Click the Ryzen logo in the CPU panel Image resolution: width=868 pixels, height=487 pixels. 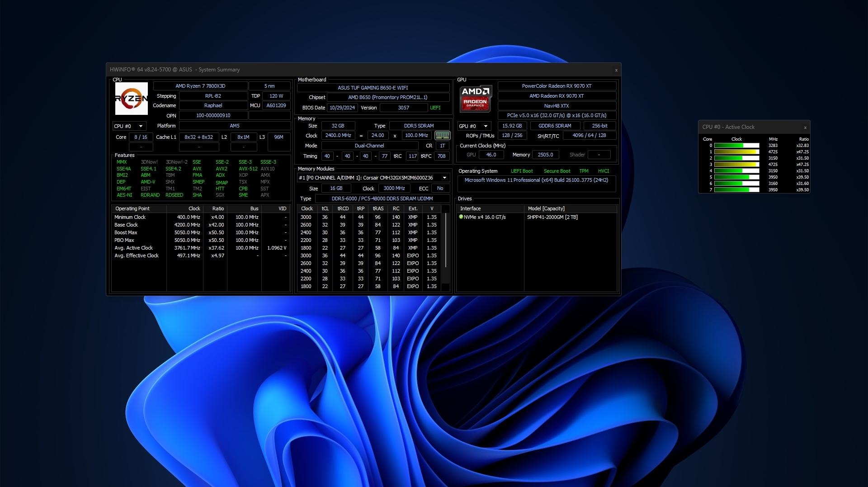(x=132, y=99)
